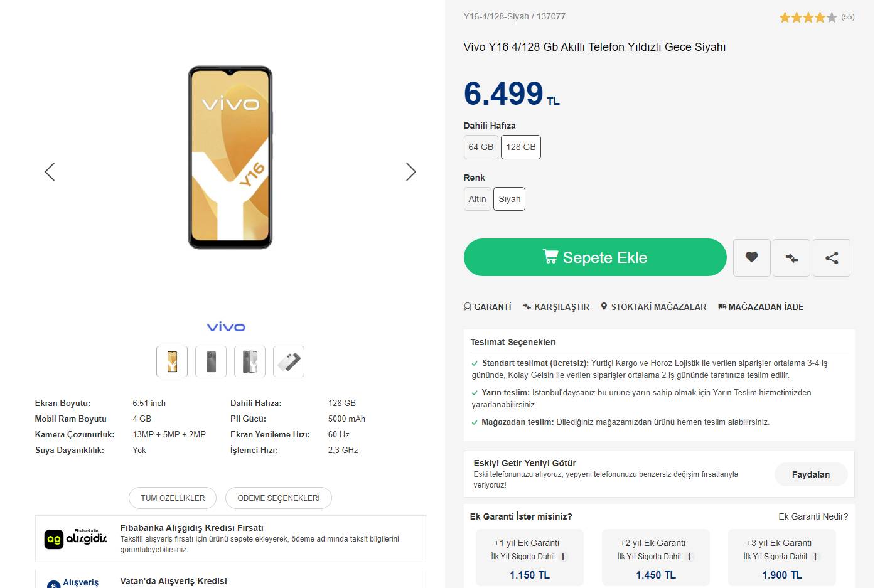Open ÖDEME SEÇENEKLERİ payment tab
This screenshot has width=880, height=588.
pyautogui.click(x=278, y=498)
